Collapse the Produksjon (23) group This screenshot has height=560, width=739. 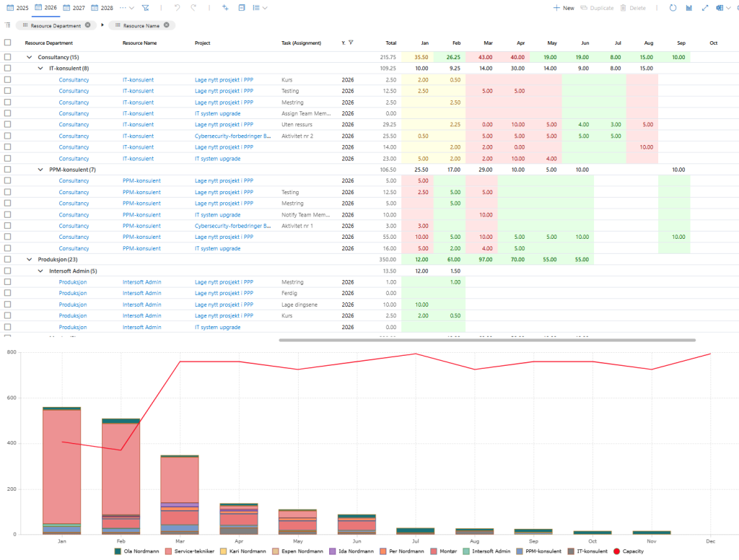(29, 260)
